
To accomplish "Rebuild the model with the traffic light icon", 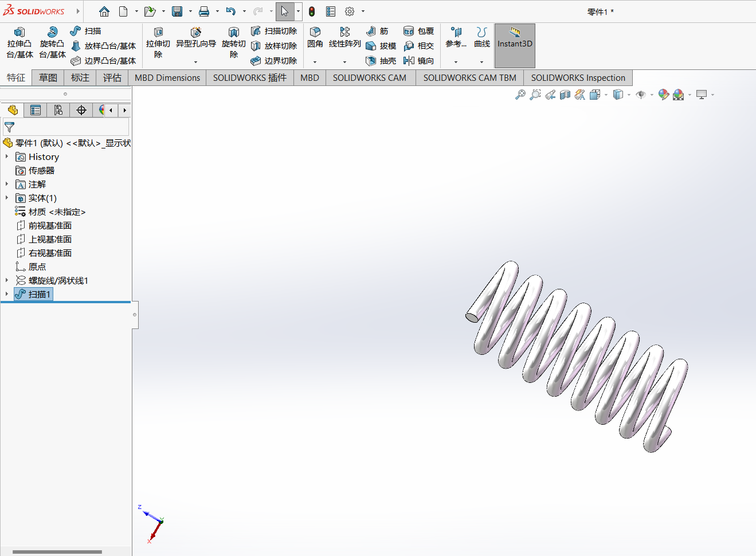I will 312,11.
